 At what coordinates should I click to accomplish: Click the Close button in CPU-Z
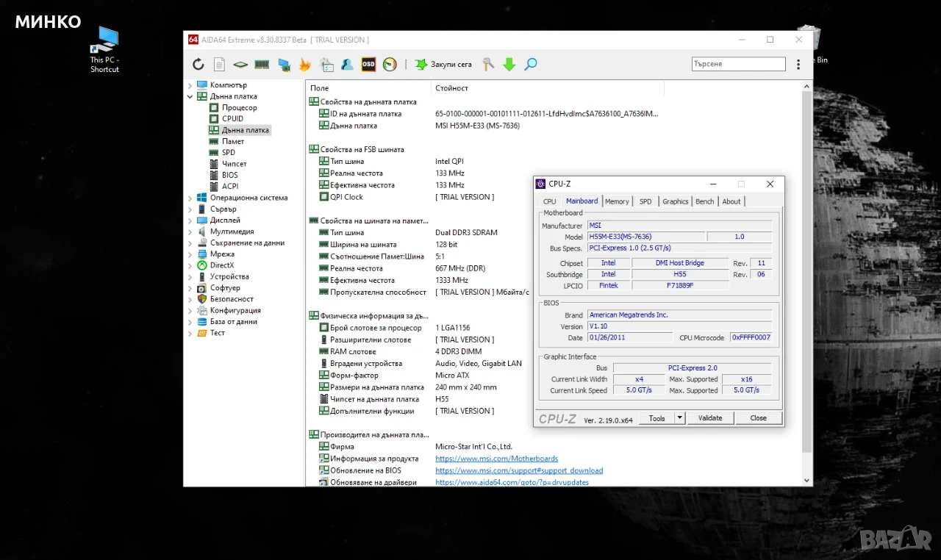759,418
